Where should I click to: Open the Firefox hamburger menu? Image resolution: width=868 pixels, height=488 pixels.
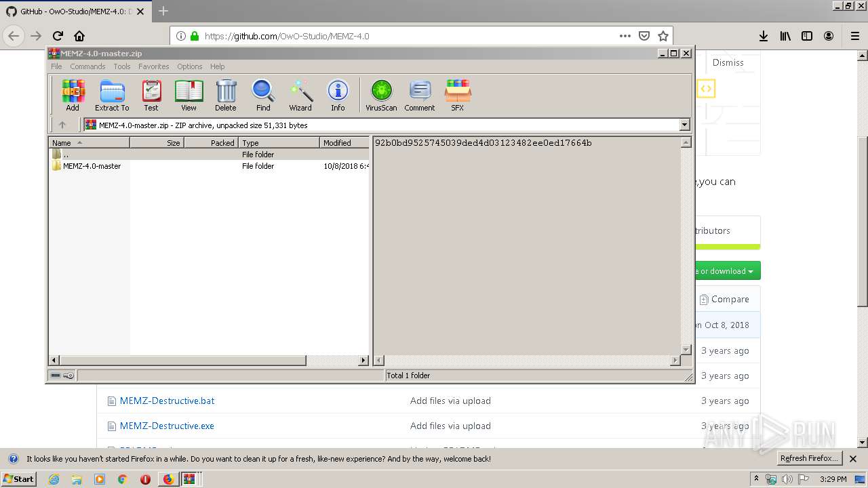point(854,36)
